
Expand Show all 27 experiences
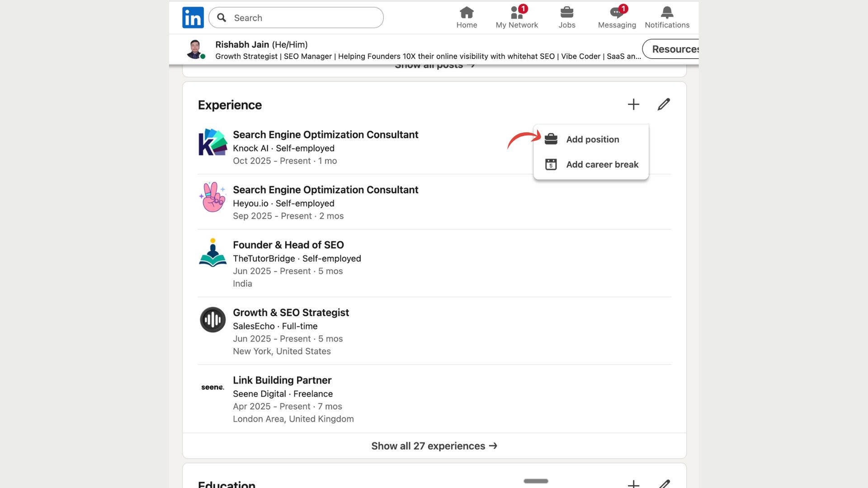pyautogui.click(x=434, y=446)
